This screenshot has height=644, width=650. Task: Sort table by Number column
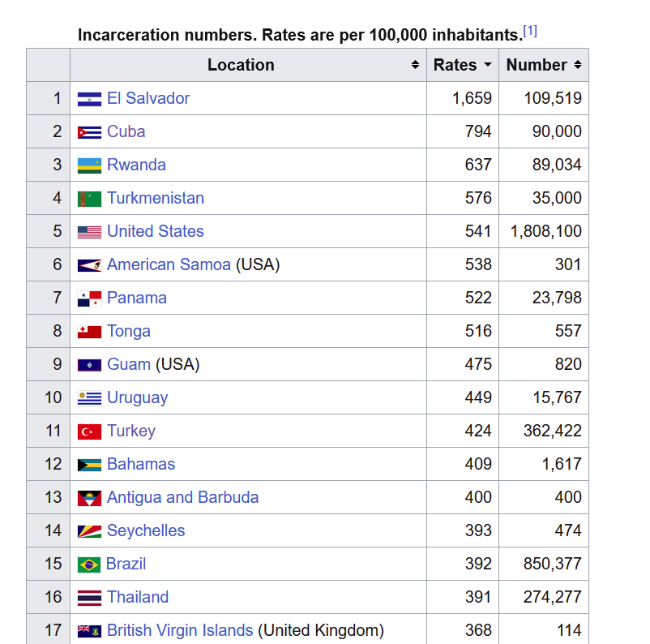(x=578, y=65)
